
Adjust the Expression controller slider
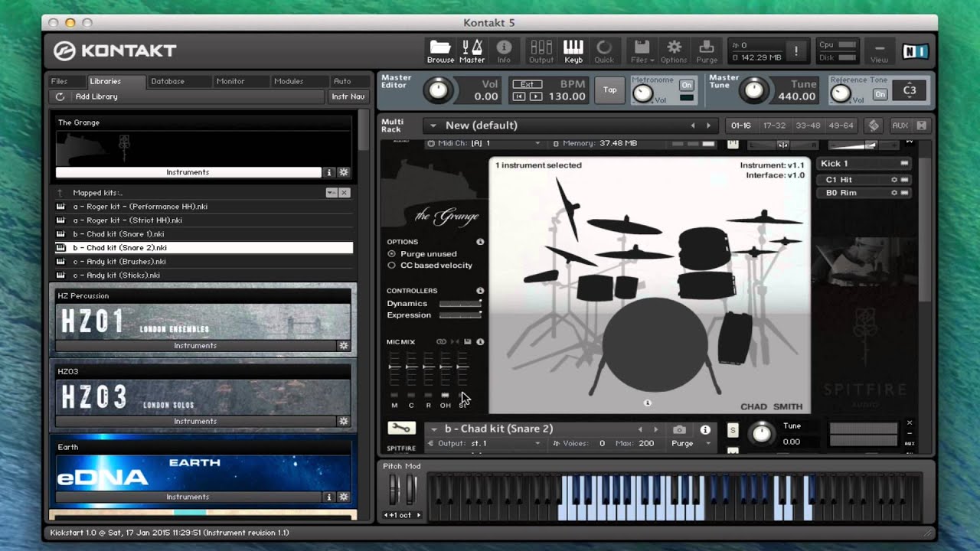coord(460,315)
